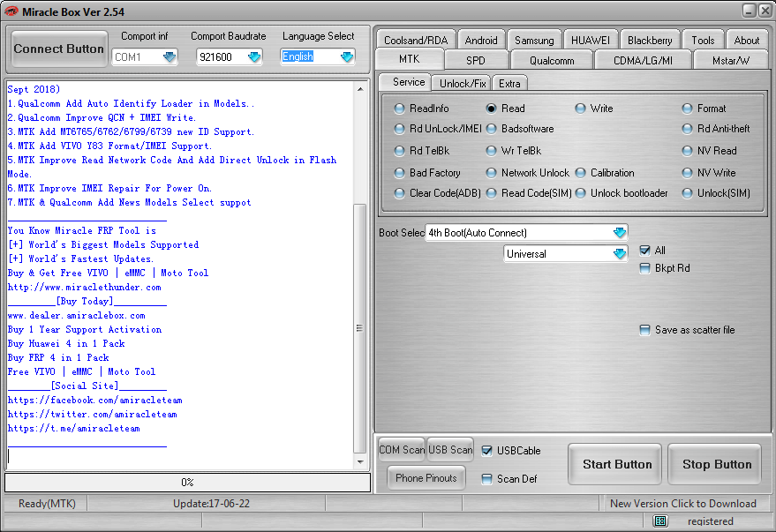The image size is (776, 532).
Task: Select the Format radio option
Action: point(687,109)
